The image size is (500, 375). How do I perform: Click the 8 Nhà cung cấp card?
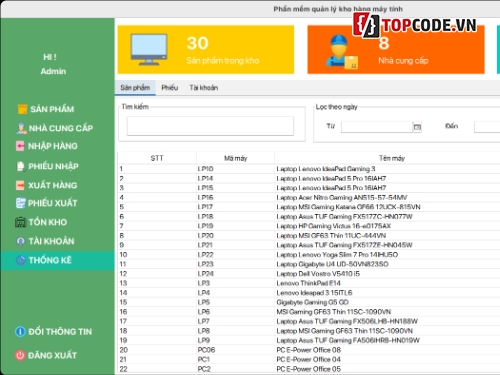pos(396,49)
